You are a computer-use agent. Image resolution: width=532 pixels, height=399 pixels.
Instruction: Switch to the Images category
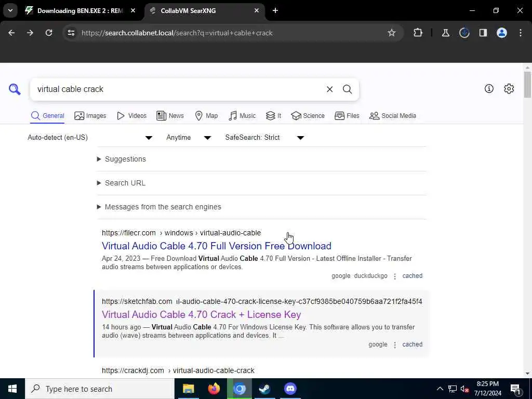(x=90, y=116)
